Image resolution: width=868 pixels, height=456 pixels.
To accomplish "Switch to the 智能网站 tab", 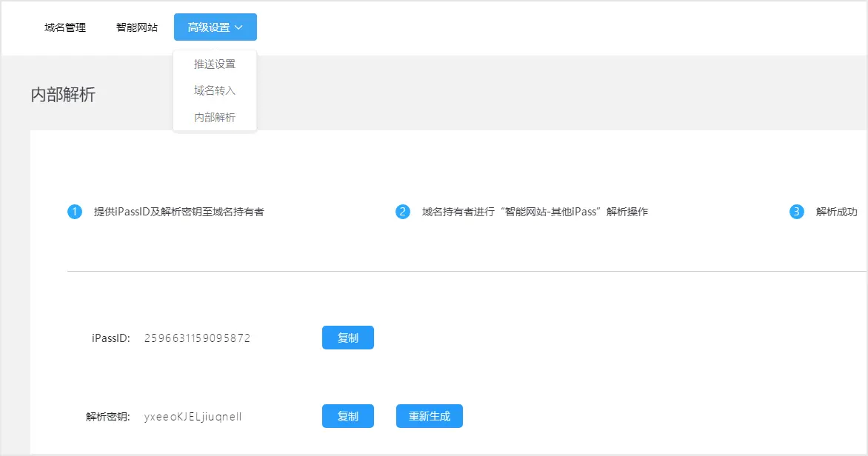I will 137,27.
